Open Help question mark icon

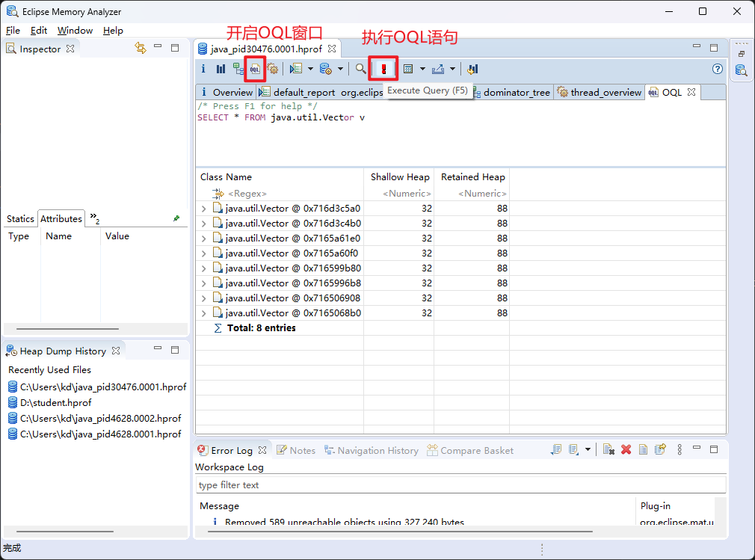(718, 69)
